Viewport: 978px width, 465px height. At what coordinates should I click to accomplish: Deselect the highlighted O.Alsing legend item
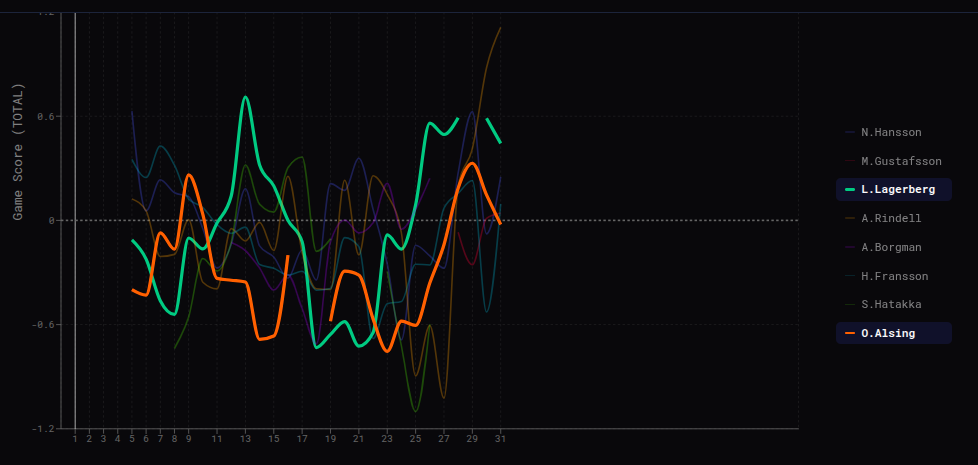tap(887, 333)
